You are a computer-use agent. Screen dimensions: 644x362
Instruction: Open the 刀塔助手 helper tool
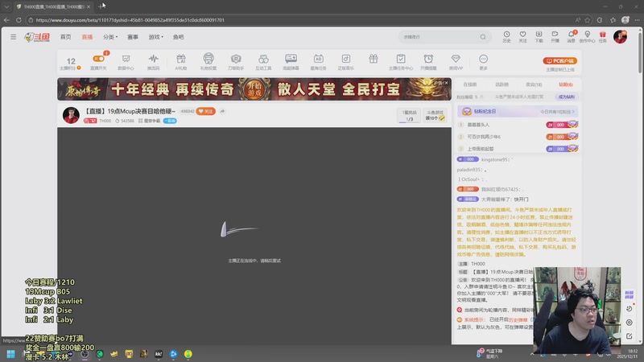tap(236, 62)
